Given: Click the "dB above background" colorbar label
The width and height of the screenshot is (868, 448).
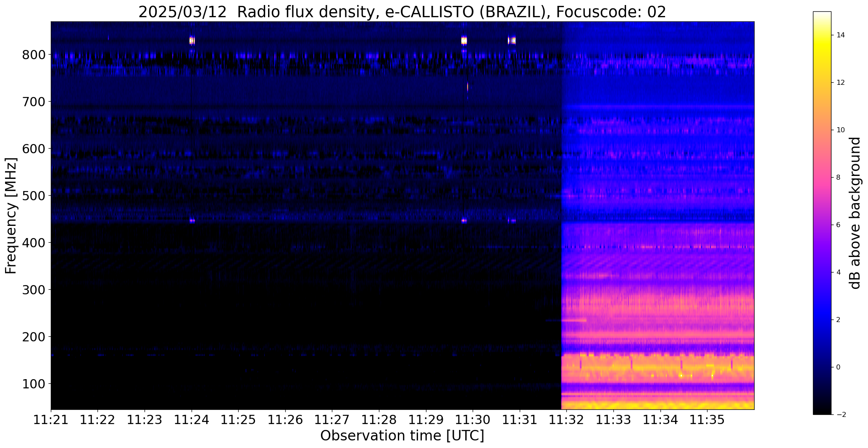Looking at the screenshot, I should [x=855, y=213].
